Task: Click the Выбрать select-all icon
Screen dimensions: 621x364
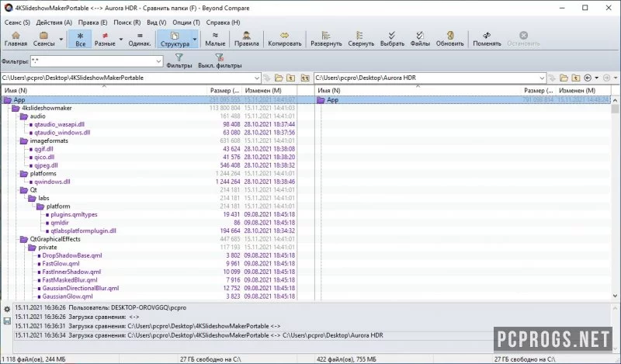Action: pos(392,36)
